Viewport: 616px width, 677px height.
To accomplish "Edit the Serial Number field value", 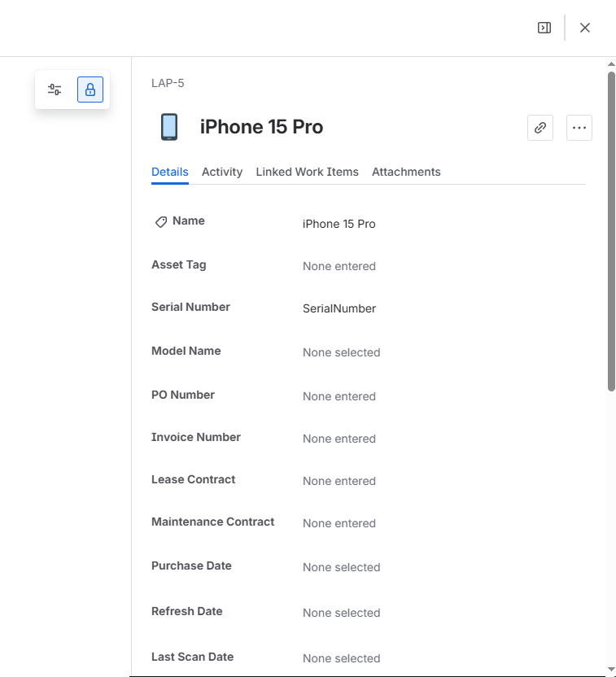I will [339, 308].
